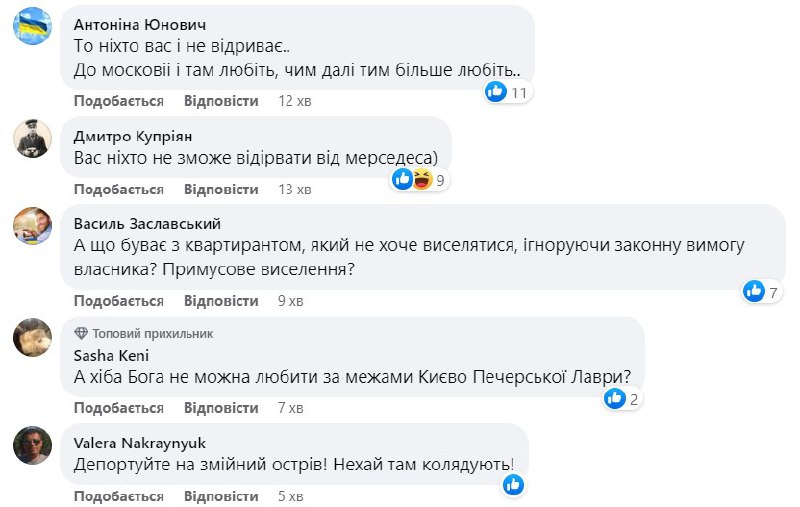This screenshot has width=800, height=507.
Task: Reply to Дмитро Купріян's comment
Action: click(221, 189)
